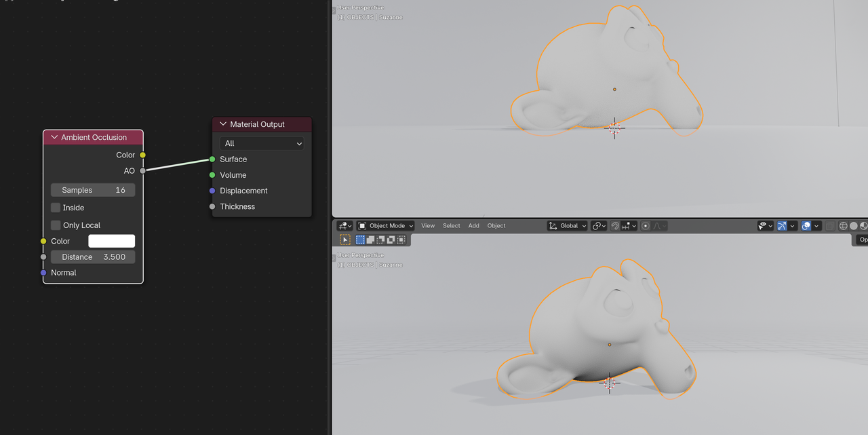
Task: Open the Global transform orientation dropdown
Action: pyautogui.click(x=568, y=226)
